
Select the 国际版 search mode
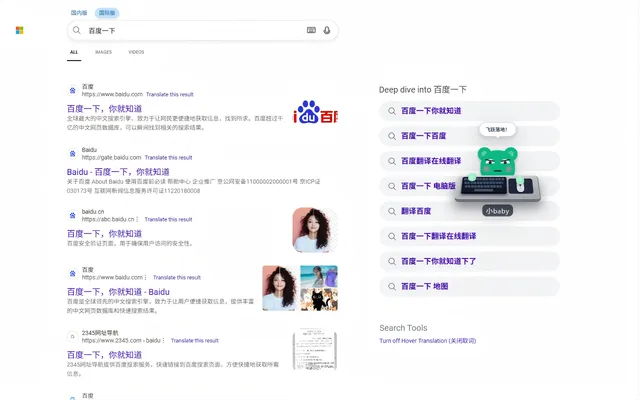107,13
